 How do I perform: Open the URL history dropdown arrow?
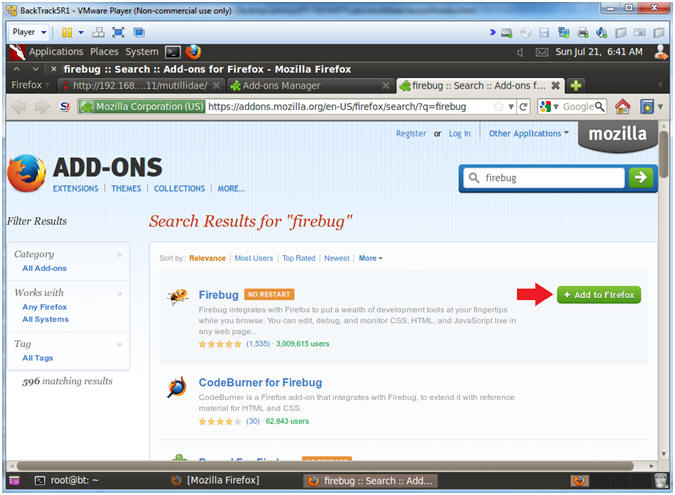(x=511, y=106)
